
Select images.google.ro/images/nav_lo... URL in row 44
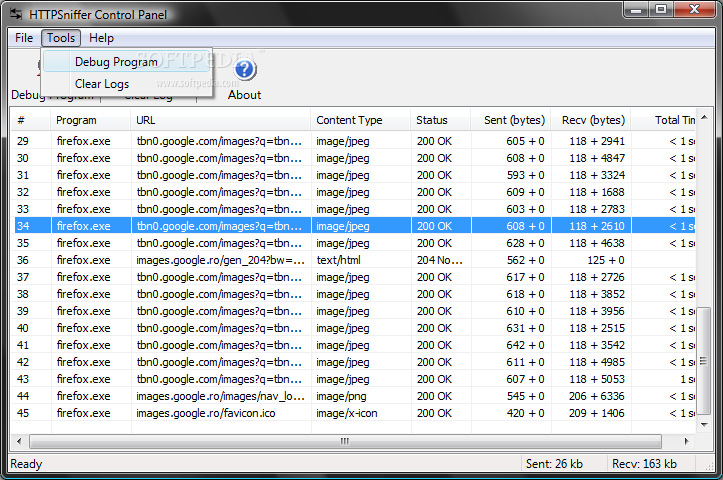(x=220, y=396)
